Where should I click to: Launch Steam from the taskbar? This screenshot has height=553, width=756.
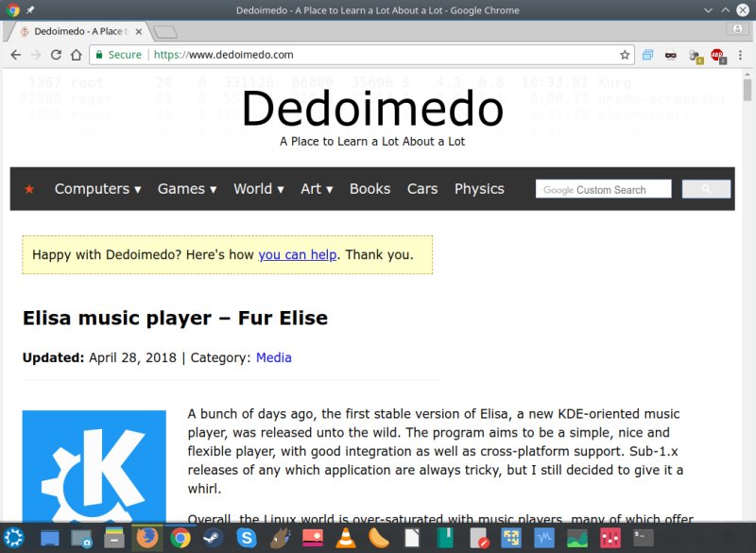[214, 538]
